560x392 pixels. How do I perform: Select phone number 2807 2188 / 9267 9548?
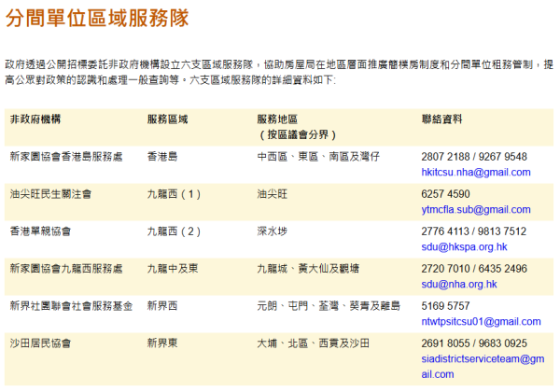click(474, 157)
